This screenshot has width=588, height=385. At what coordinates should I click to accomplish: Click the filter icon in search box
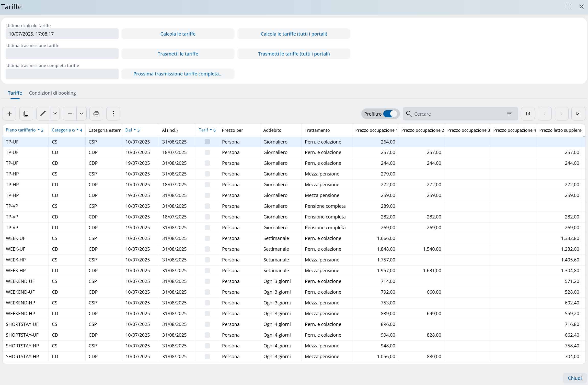pos(509,114)
